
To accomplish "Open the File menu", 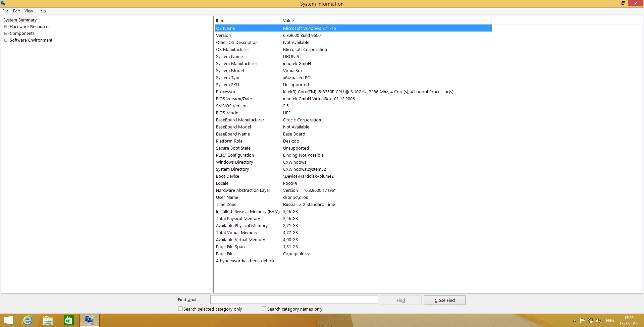I will 5,11.
